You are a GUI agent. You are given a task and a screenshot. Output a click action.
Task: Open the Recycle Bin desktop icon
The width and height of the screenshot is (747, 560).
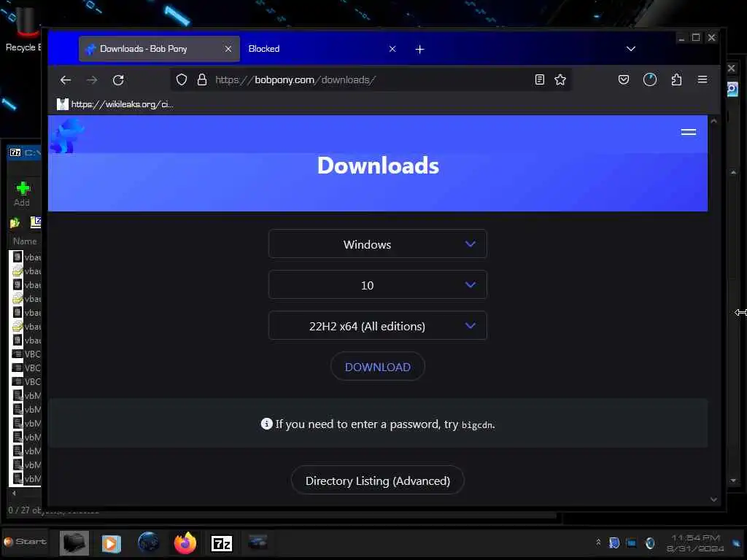click(24, 29)
